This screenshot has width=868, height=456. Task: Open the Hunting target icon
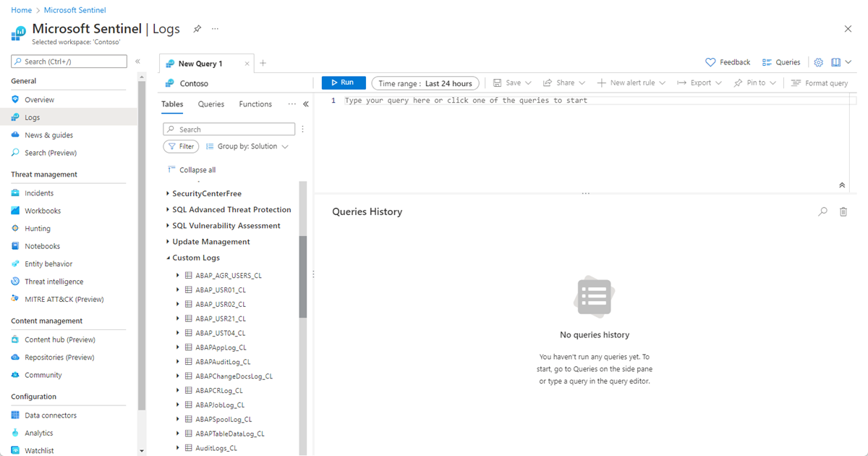coord(16,229)
